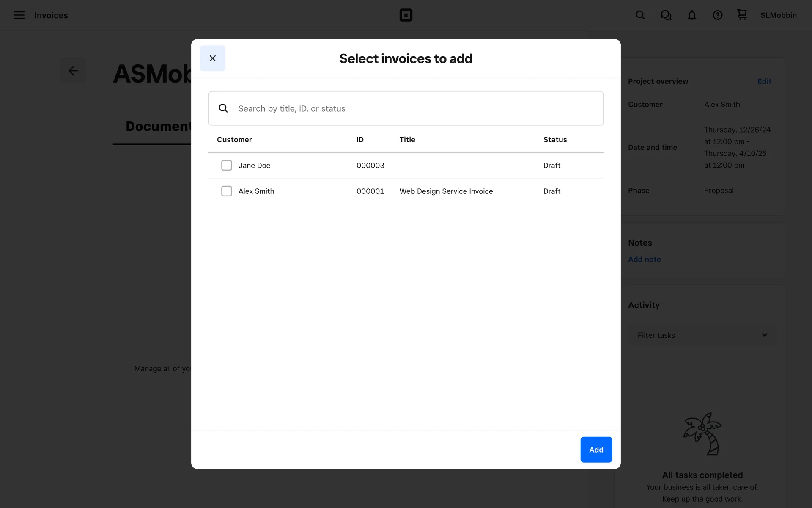Viewport: 812px width, 508px height.
Task: Open the SLMobbin account menu
Action: pyautogui.click(x=778, y=15)
